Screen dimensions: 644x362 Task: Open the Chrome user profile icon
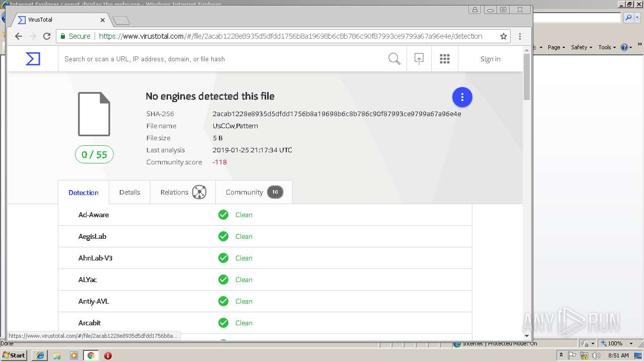(x=475, y=10)
